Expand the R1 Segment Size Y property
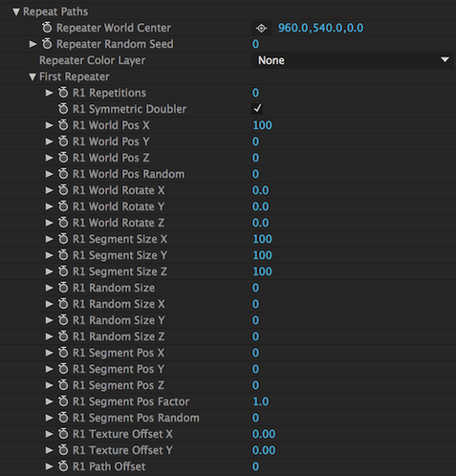 [x=49, y=255]
